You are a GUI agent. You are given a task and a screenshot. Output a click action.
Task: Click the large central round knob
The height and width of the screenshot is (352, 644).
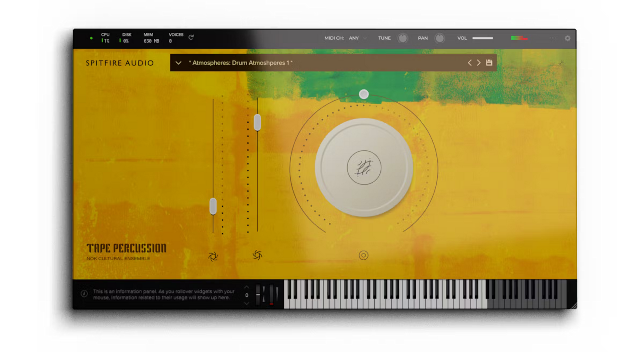coord(364,167)
